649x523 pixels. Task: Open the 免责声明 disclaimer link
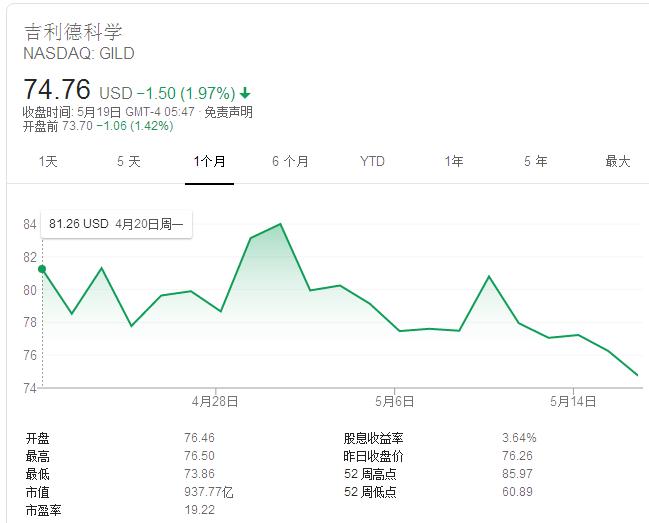click(228, 112)
